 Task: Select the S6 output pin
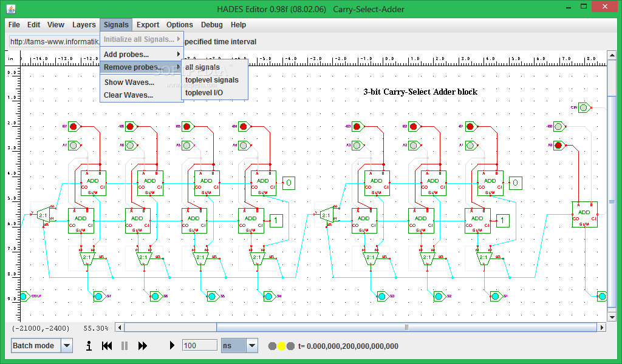click(x=156, y=296)
